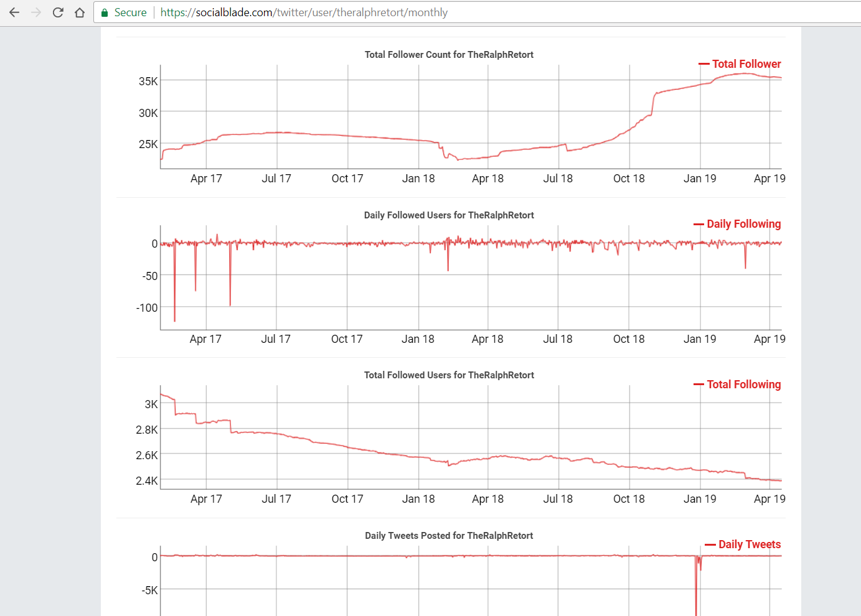Click the 2.6K label on Total Following chart
Screen dimensions: 861x616
(x=147, y=455)
